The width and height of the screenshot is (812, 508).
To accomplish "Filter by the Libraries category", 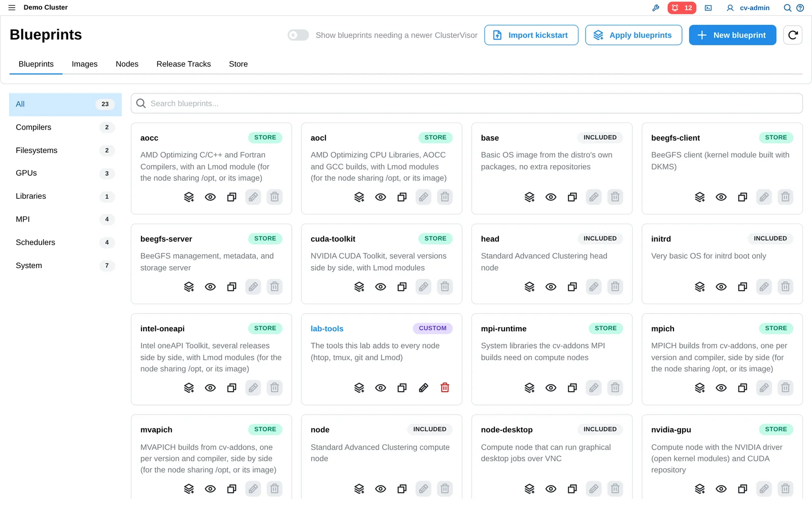I will (x=65, y=196).
